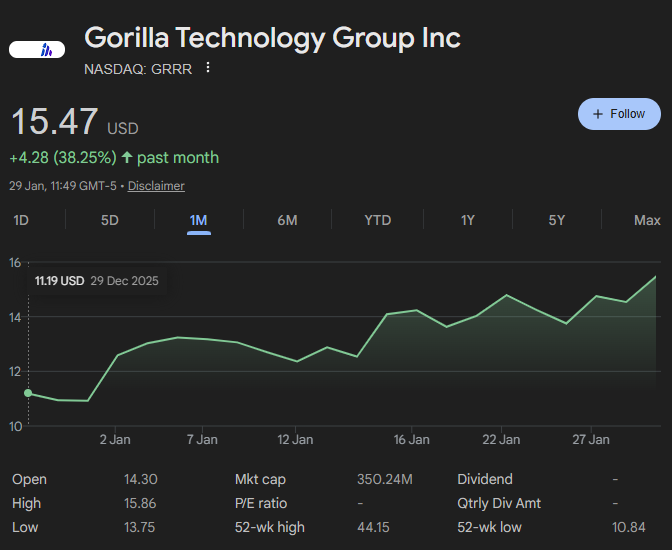Open the Disclaimer link
Viewport: 672px width, 550px height.
coord(156,186)
